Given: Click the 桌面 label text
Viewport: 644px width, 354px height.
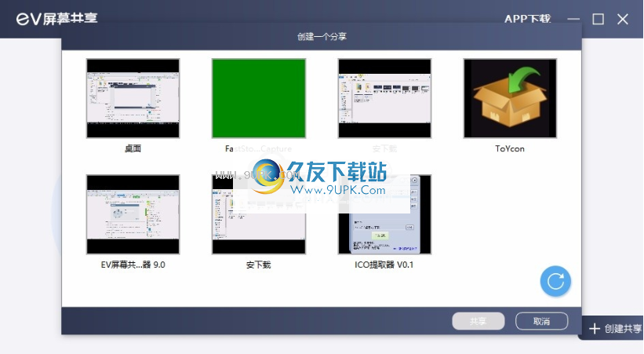Looking at the screenshot, I should (133, 149).
